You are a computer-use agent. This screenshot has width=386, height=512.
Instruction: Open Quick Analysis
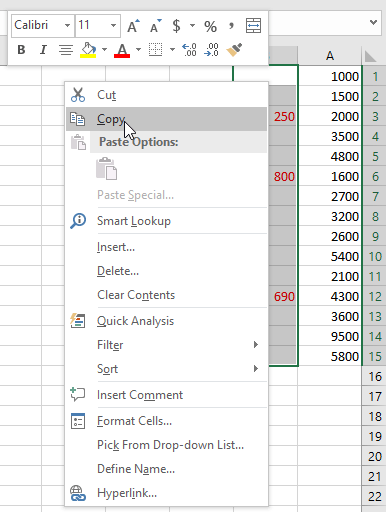point(167,321)
